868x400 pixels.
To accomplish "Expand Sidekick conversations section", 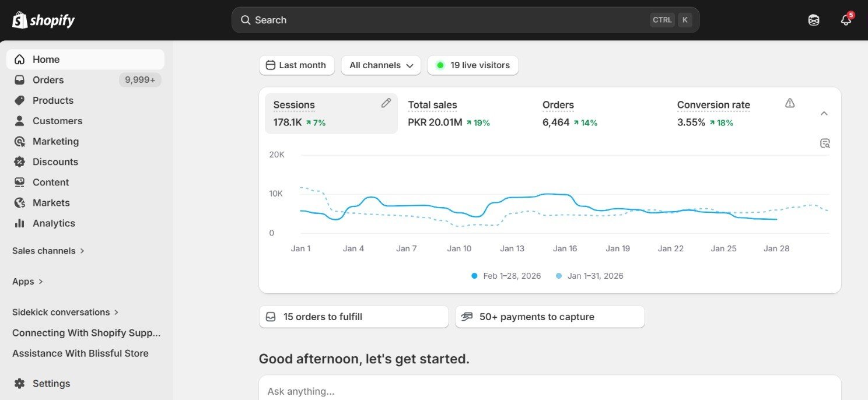I will (65, 312).
